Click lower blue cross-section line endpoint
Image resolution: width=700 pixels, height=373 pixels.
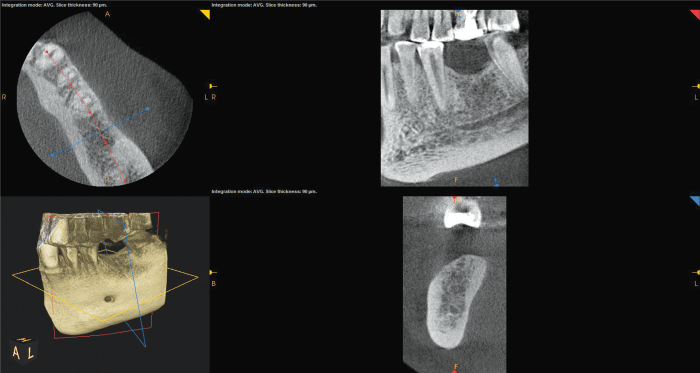pos(52,155)
